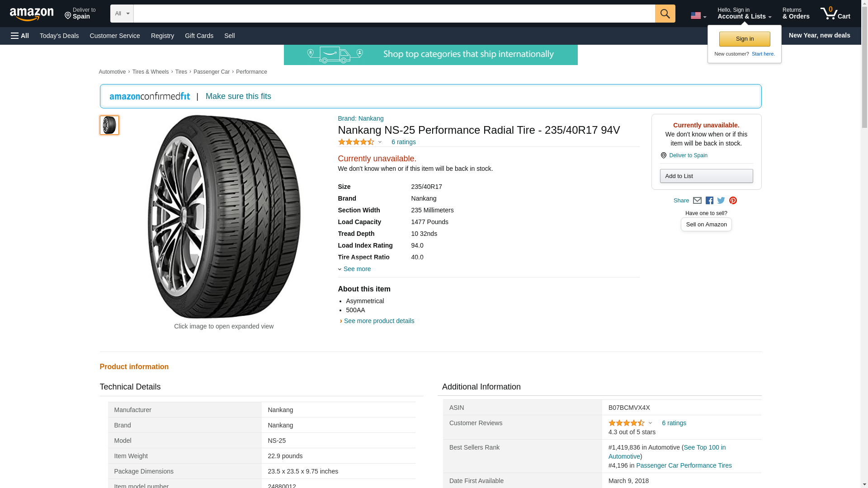Image resolution: width=868 pixels, height=488 pixels.
Task: Open See more product details link
Action: click(378, 321)
